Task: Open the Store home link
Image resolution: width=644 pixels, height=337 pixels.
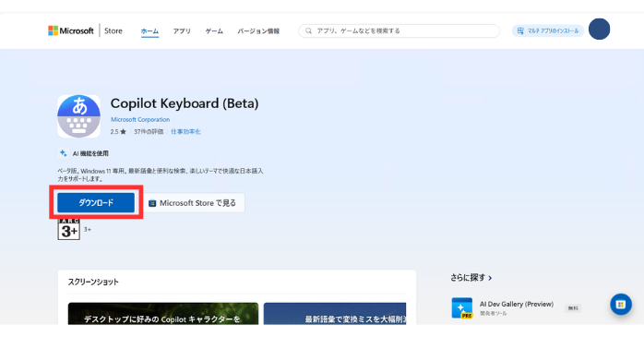Action: 113,30
